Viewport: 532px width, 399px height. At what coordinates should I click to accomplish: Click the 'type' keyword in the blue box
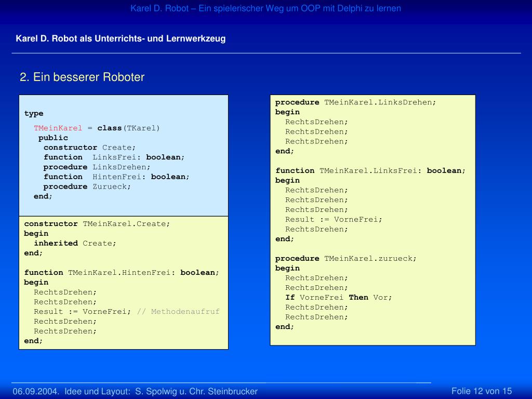pos(34,114)
